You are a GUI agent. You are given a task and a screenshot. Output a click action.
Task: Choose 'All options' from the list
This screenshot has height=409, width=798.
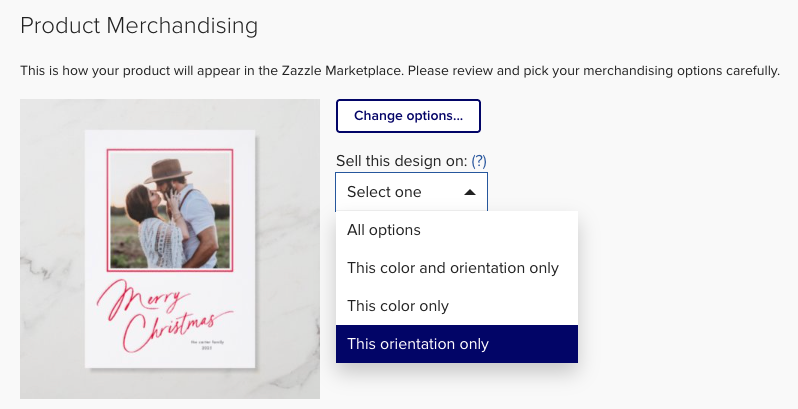pyautogui.click(x=384, y=230)
